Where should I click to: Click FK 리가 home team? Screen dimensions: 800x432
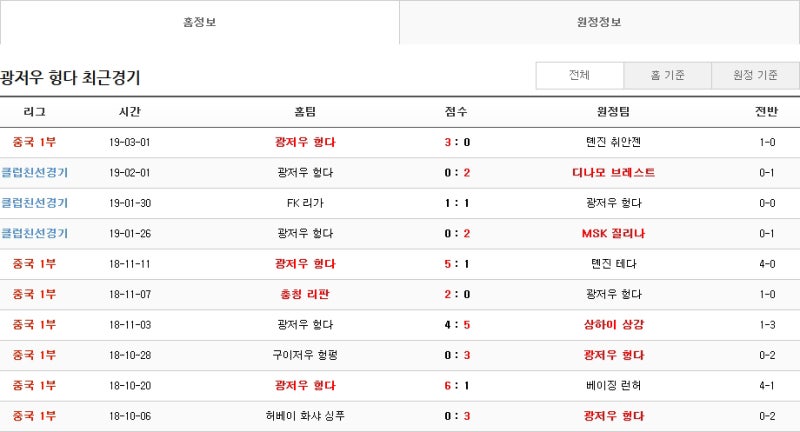click(x=305, y=203)
